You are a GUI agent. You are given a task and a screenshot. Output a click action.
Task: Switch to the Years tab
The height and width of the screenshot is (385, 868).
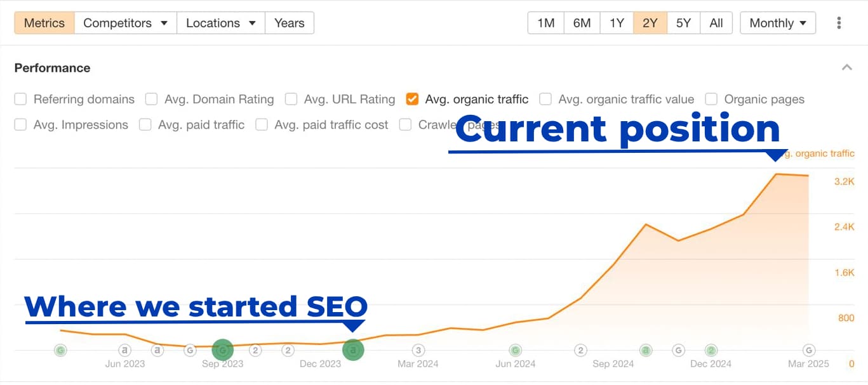[x=289, y=23]
